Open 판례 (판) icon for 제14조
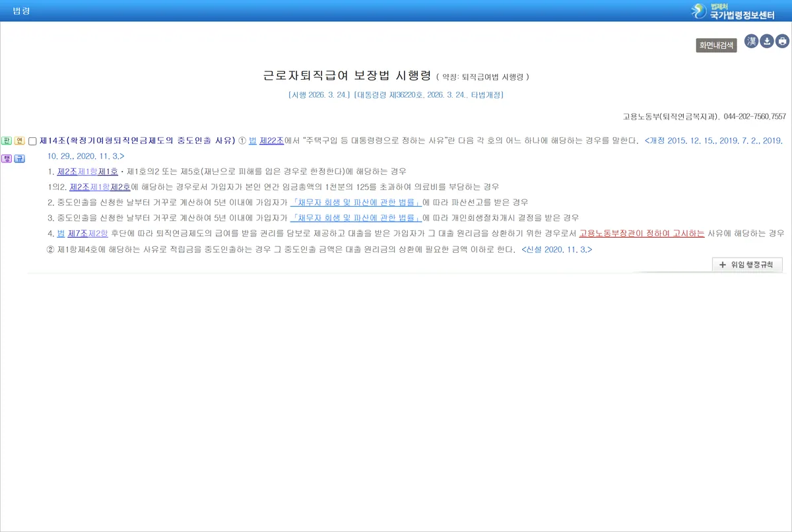Screen dimensions: 792x532 (x=7, y=141)
